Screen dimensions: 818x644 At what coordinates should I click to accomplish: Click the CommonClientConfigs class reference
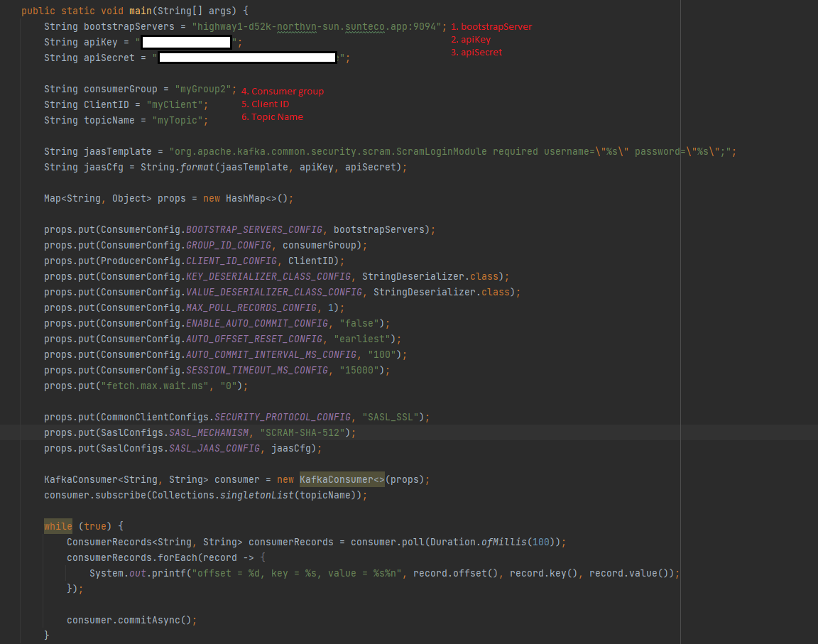pos(154,417)
